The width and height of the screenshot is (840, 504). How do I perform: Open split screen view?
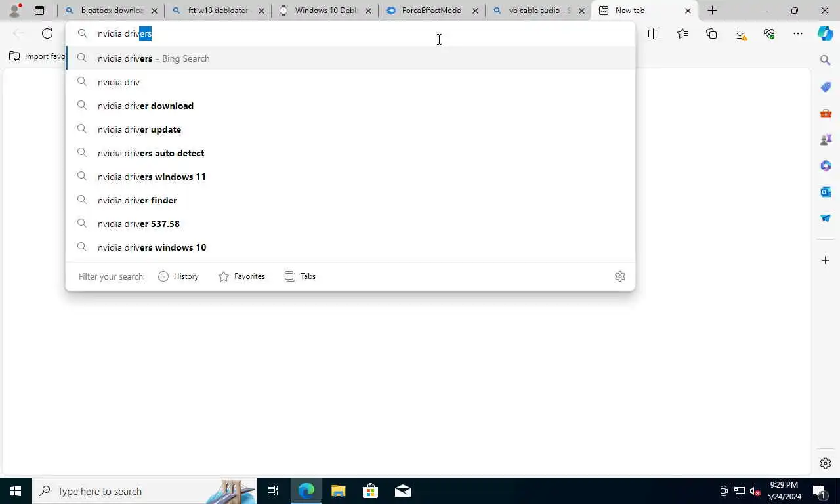(x=653, y=33)
